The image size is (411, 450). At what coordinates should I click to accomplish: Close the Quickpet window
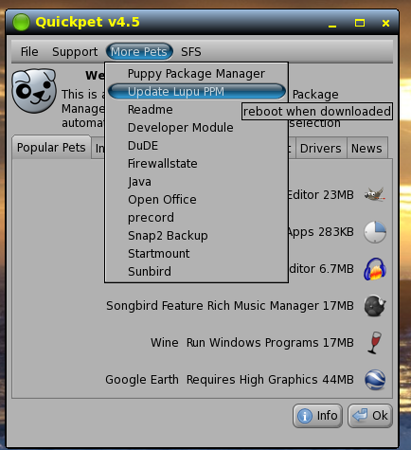point(386,23)
